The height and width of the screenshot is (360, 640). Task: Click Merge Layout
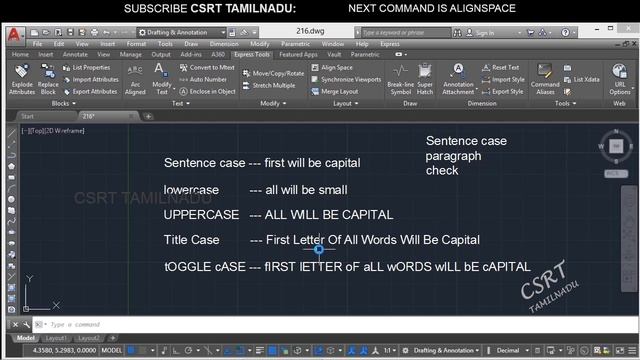pyautogui.click(x=335, y=92)
